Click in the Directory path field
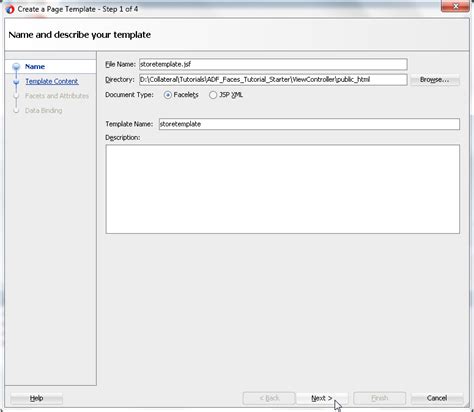This screenshot has height=412, width=474. (x=273, y=80)
